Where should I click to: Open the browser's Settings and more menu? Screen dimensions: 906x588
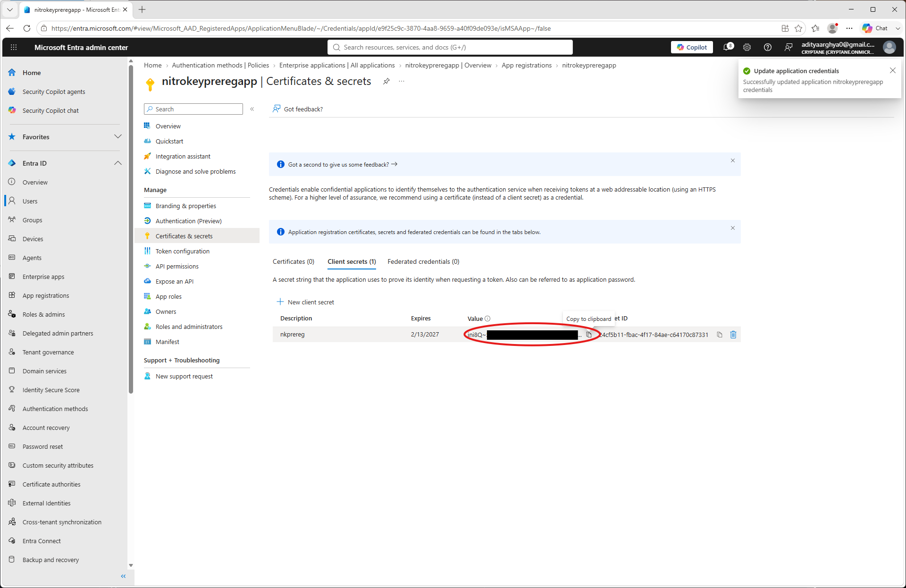[x=849, y=28]
